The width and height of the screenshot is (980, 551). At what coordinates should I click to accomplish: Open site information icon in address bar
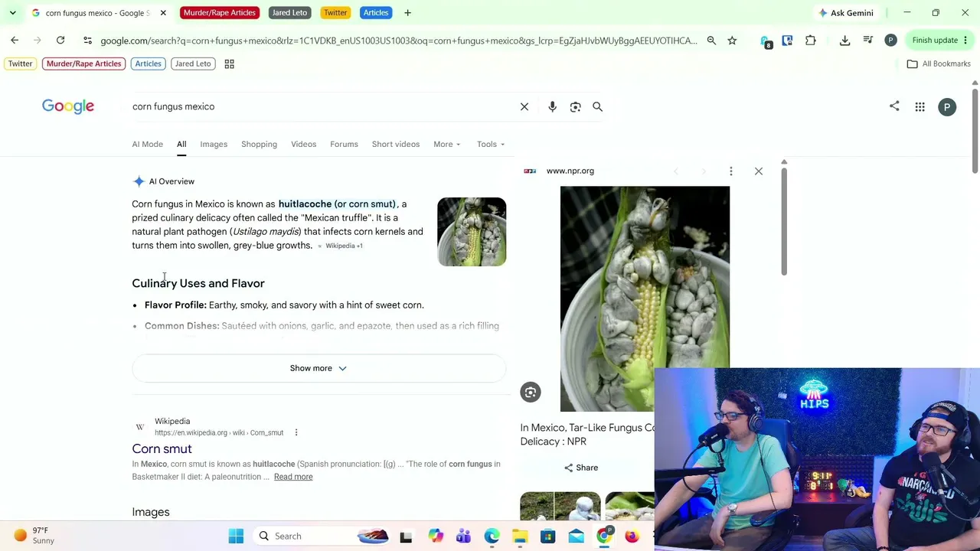click(87, 40)
